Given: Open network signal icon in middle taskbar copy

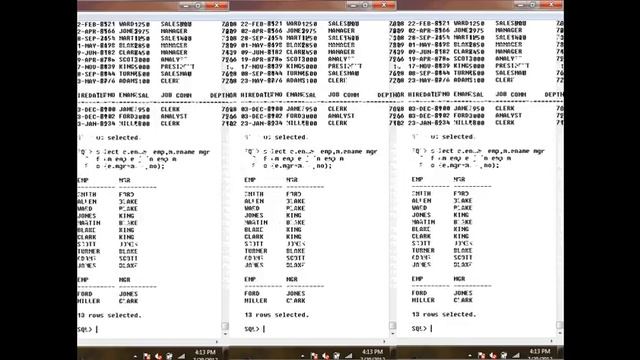Looking at the screenshot, I should pyautogui.click(x=348, y=356).
